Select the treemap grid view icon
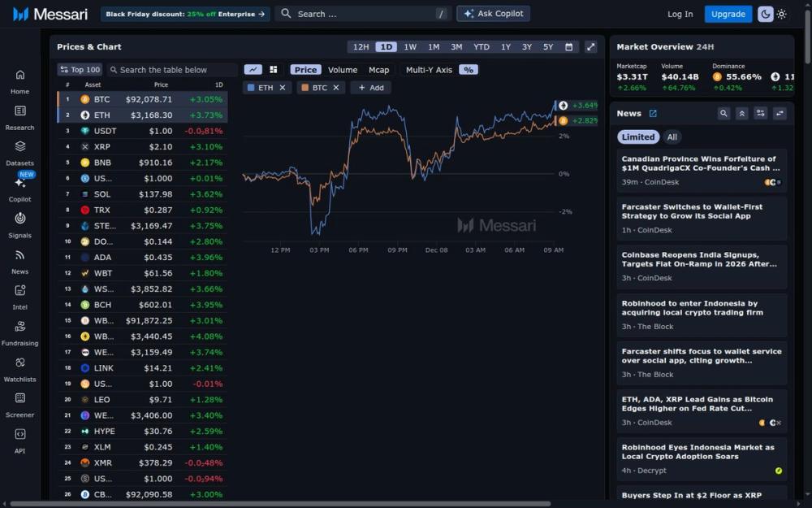Screen dimensions: 812x508 (x=274, y=69)
